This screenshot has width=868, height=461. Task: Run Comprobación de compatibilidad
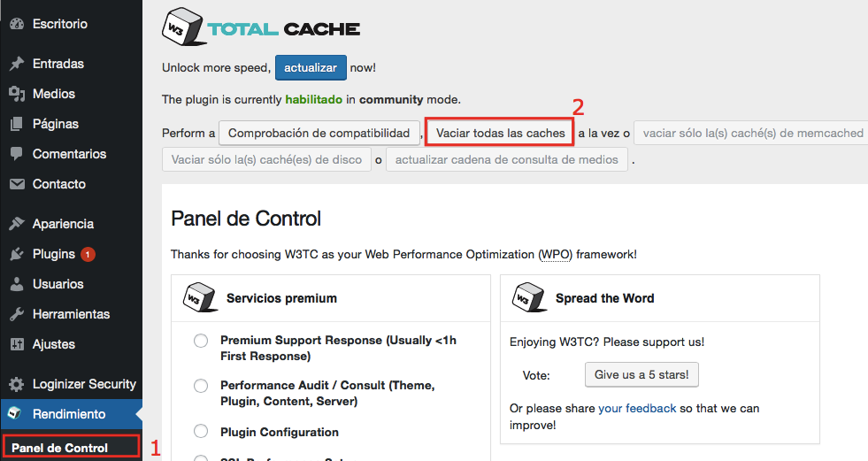click(319, 133)
